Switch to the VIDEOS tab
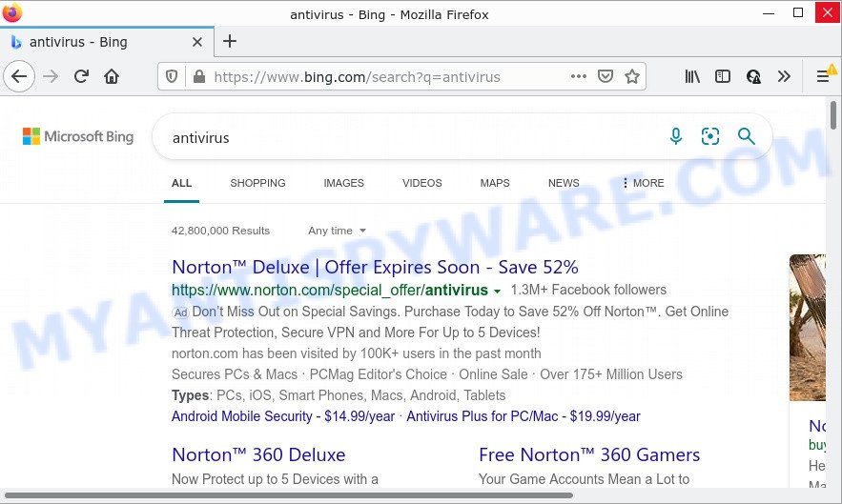 [422, 183]
